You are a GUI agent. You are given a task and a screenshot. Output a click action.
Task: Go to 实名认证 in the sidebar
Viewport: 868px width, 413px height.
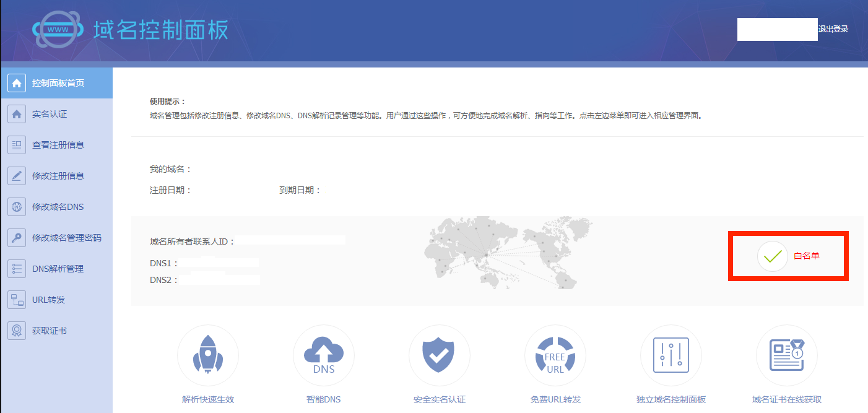tap(56, 114)
